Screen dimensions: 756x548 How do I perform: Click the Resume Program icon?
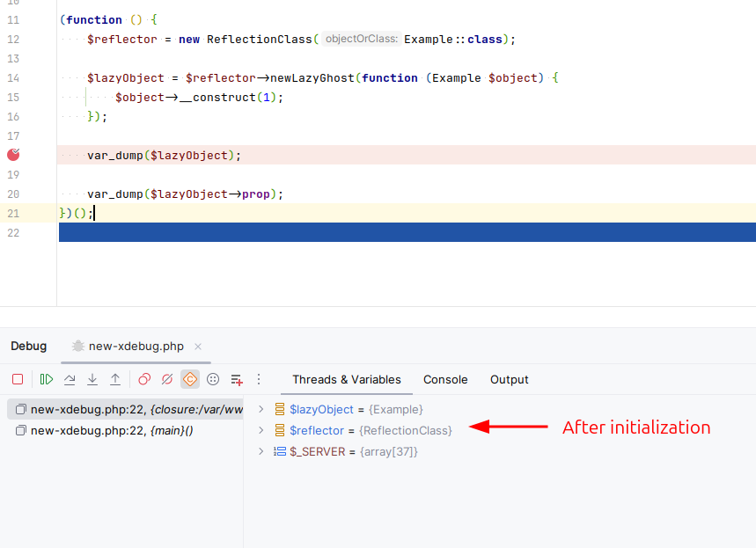click(x=47, y=379)
